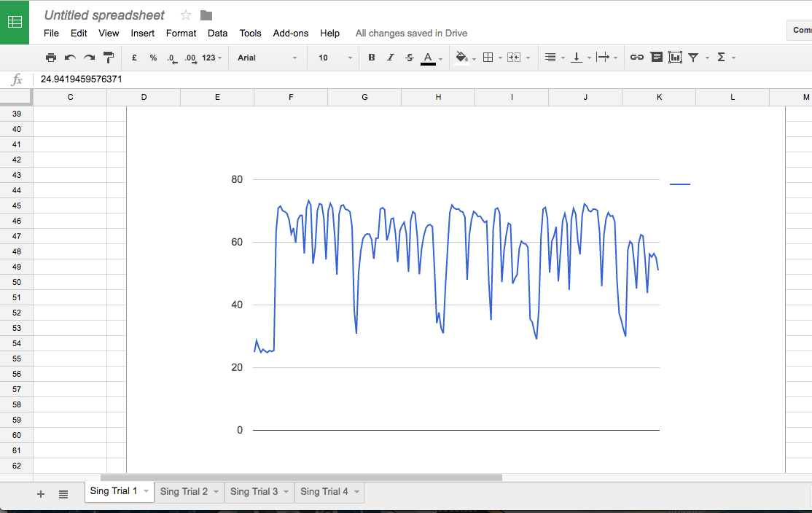The height and width of the screenshot is (513, 812).
Task: Select the paint format tool
Action: click(x=109, y=58)
